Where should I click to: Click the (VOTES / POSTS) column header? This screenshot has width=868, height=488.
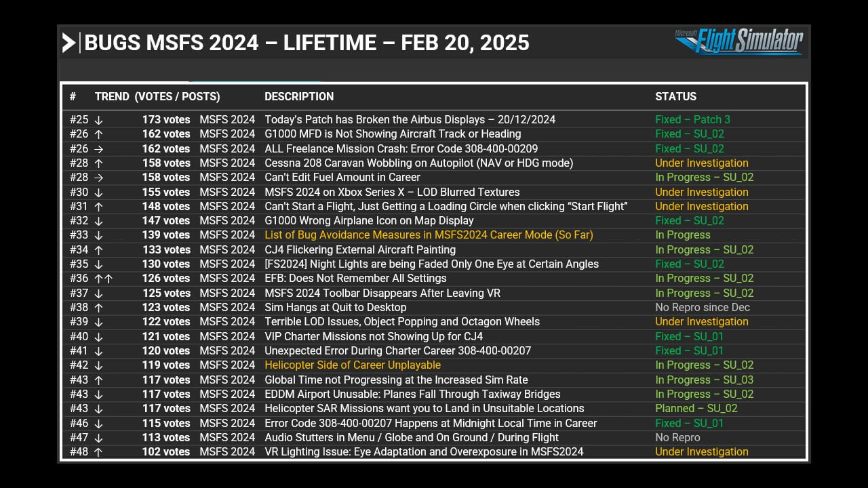tap(177, 97)
